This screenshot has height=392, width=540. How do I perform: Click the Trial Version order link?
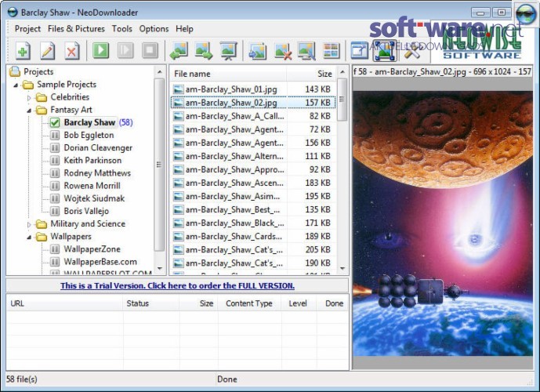click(x=177, y=285)
